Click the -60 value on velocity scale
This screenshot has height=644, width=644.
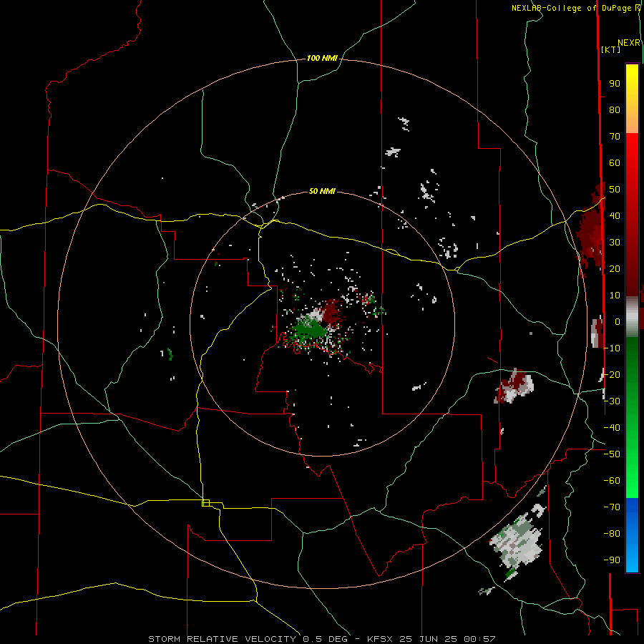tap(612, 481)
